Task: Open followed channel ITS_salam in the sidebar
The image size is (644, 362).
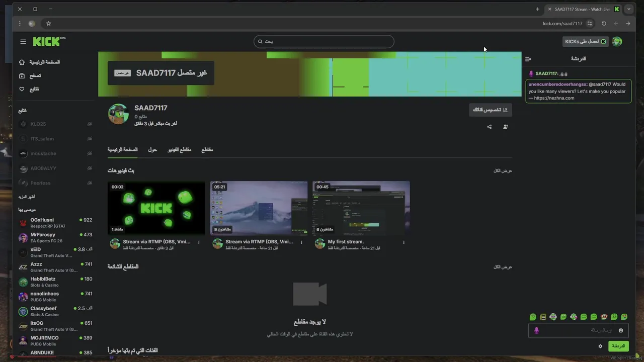Action: click(x=55, y=139)
